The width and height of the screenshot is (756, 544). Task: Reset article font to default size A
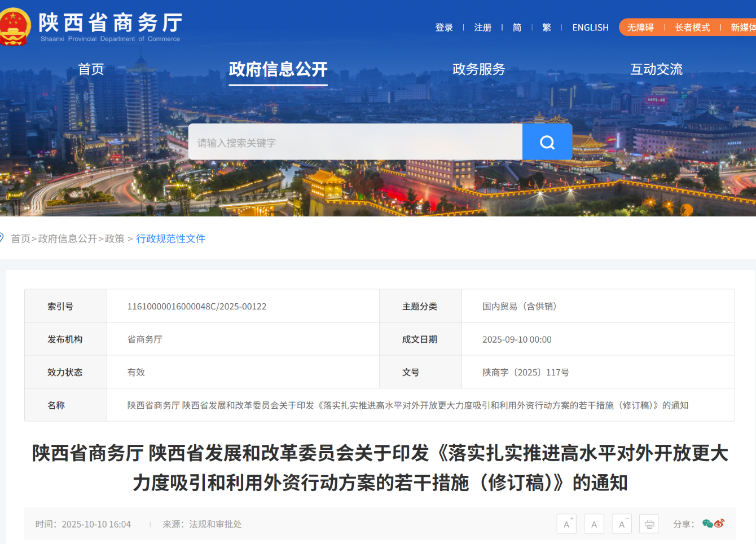pos(594,524)
